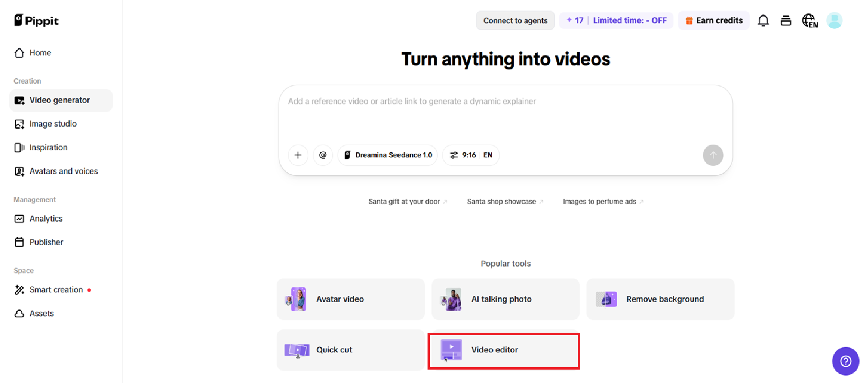This screenshot has height=383, width=868.
Task: Open the Quick cut tool
Action: (350, 350)
